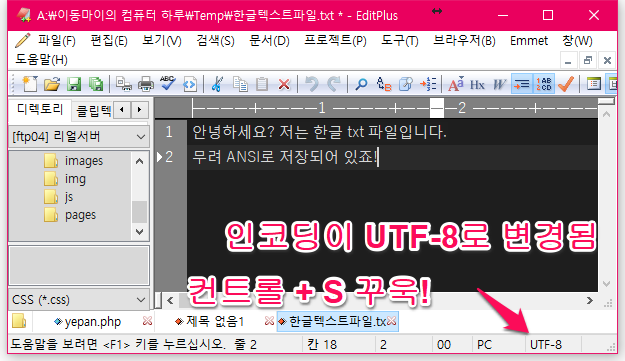The image size is (625, 361).
Task: Open the 문서(D) menu
Action: point(269,41)
